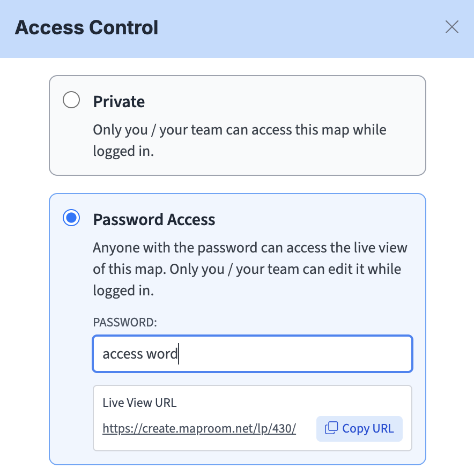Close the Access Control dialog

pos(452,27)
